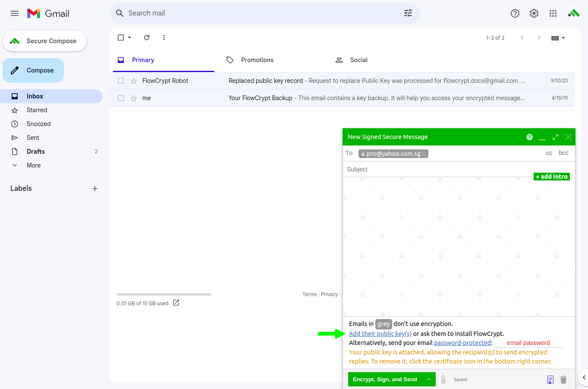Open the Google apps grid
This screenshot has width=588, height=389.
(x=553, y=13)
